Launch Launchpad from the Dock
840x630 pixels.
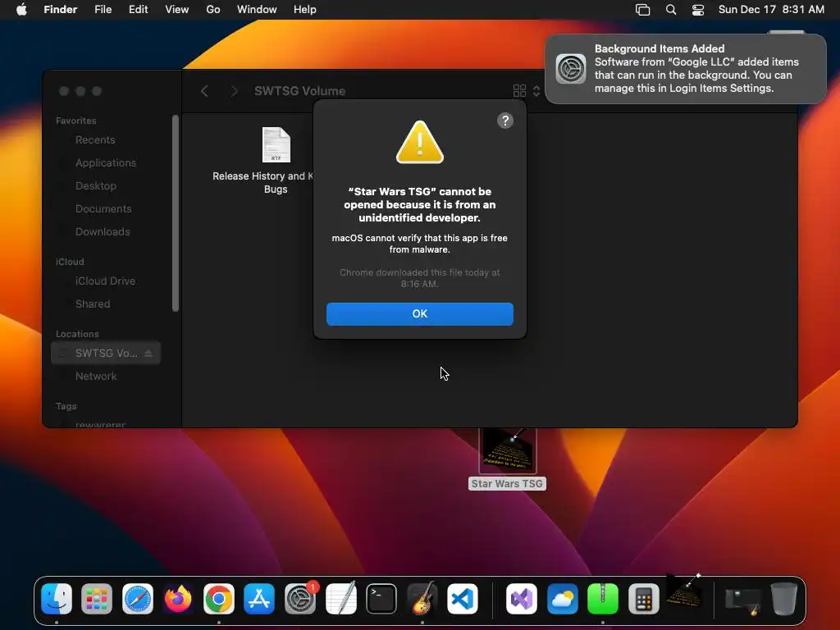coord(97,599)
